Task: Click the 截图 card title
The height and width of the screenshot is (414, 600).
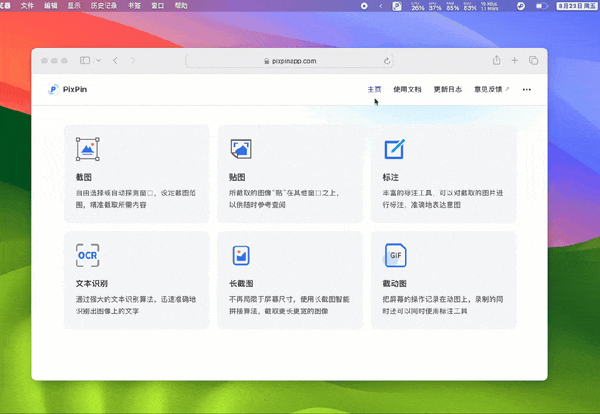Action: [x=84, y=177]
